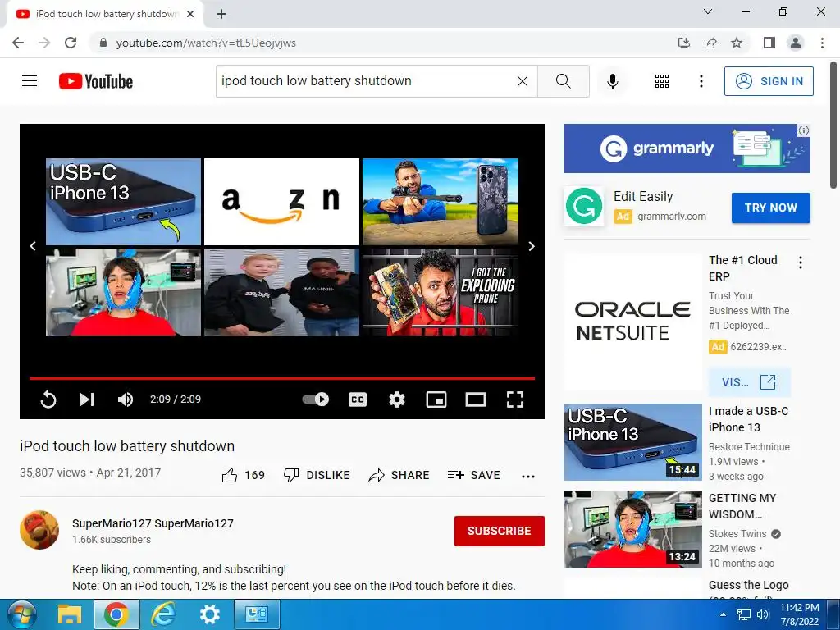Go back in browser
The height and width of the screenshot is (630, 840).
click(x=18, y=43)
